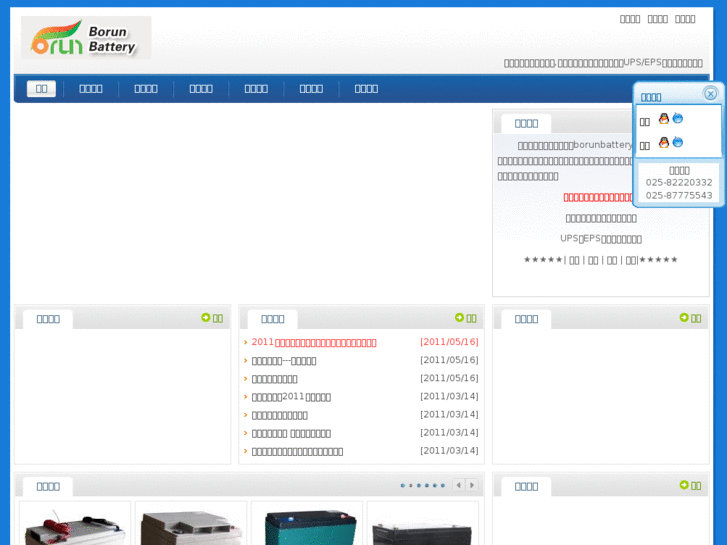Open the news item containing '---'
Viewport: 727px width, 545px height.
point(284,361)
